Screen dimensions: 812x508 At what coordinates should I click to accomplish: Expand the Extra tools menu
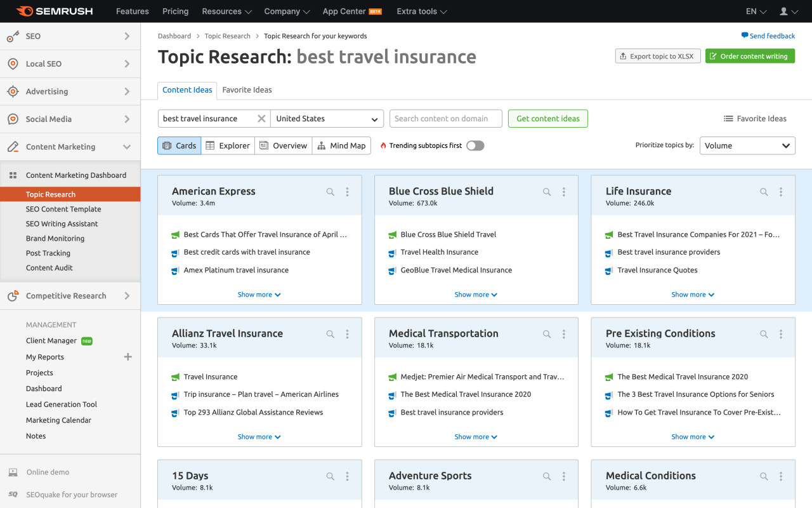tap(422, 11)
